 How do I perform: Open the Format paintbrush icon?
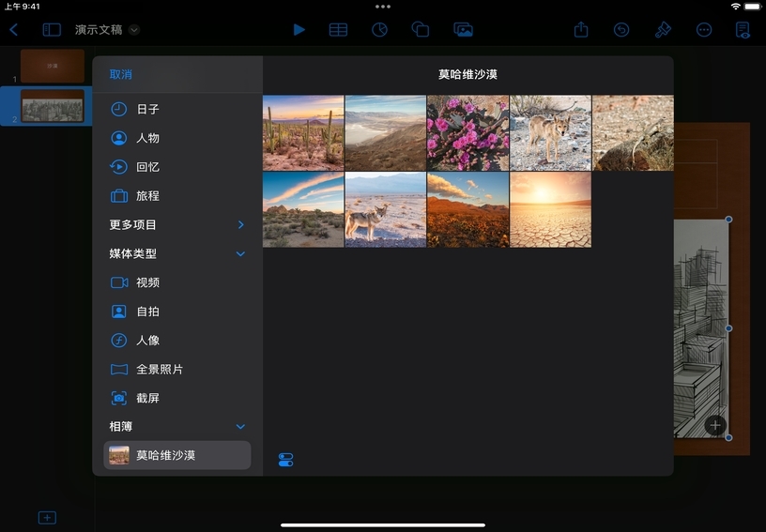pyautogui.click(x=663, y=30)
